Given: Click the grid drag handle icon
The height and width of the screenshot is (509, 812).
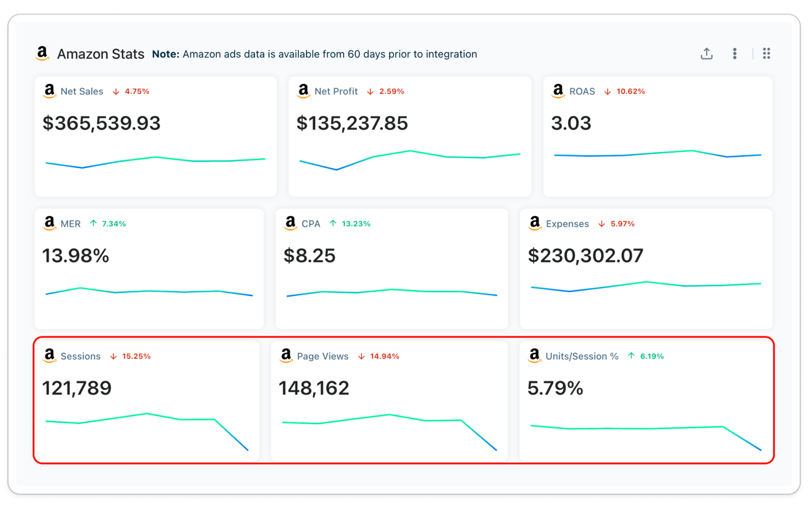Looking at the screenshot, I should pyautogui.click(x=766, y=53).
